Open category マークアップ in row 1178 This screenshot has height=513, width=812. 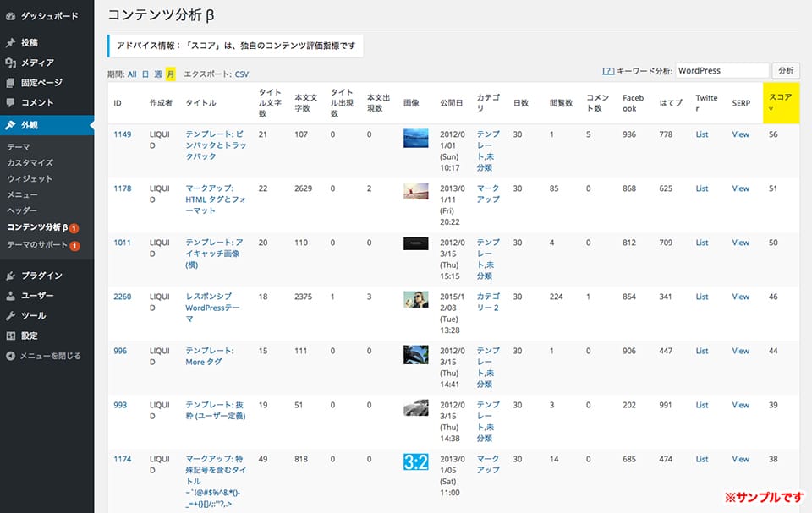pyautogui.click(x=488, y=194)
